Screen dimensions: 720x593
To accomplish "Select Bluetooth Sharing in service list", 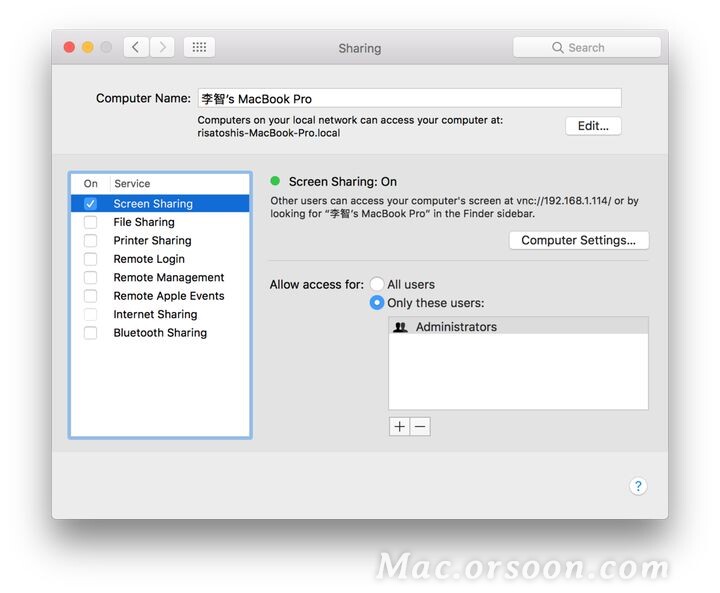I will coord(160,333).
